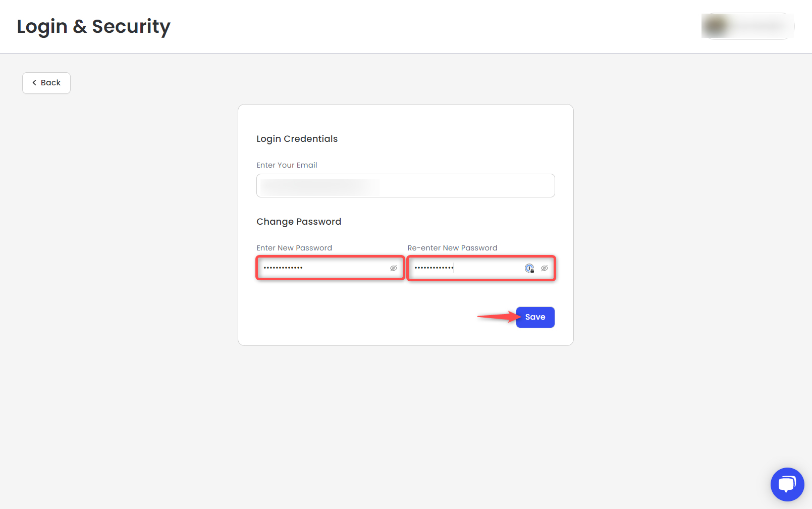The height and width of the screenshot is (509, 812).
Task: Click the blurred user avatar in the header
Action: (716, 26)
